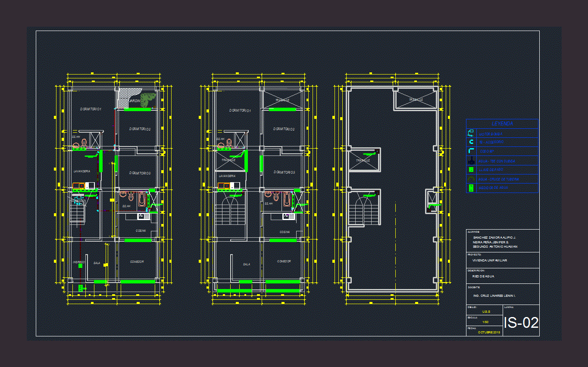This screenshot has height=367, width=588.
Task: Click the VIVIENDA UNIFAMILIAR project text
Action: [x=490, y=261]
